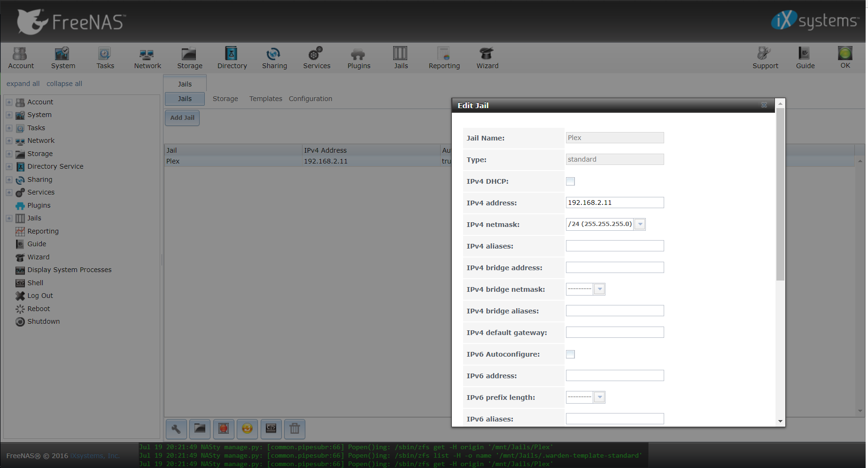This screenshot has width=868, height=468.
Task: Open Shell from the sidebar tree
Action: [x=35, y=283]
